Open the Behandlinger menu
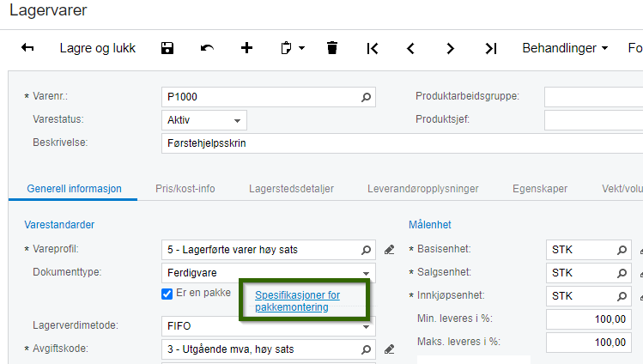Image resolution: width=643 pixels, height=364 pixels. [565, 48]
